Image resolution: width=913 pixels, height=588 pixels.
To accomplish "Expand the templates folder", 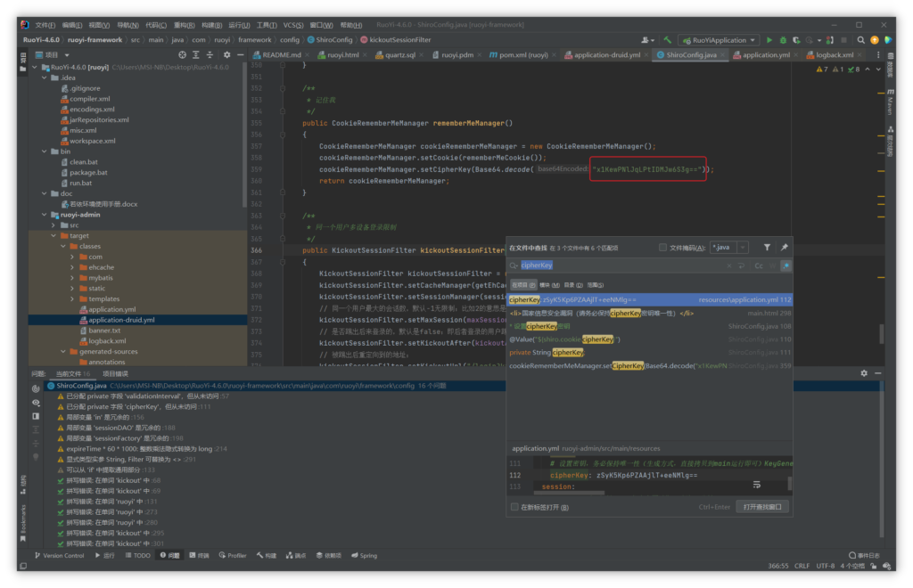I will tap(72, 299).
